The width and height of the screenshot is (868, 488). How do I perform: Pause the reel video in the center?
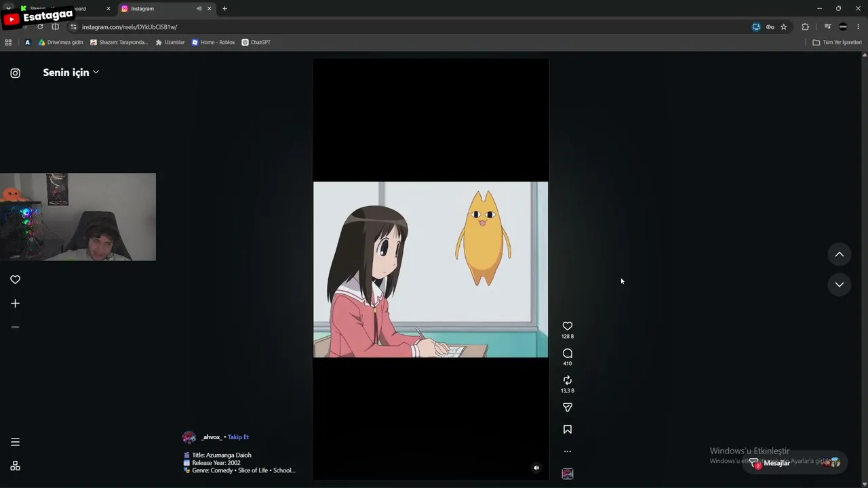(431, 269)
